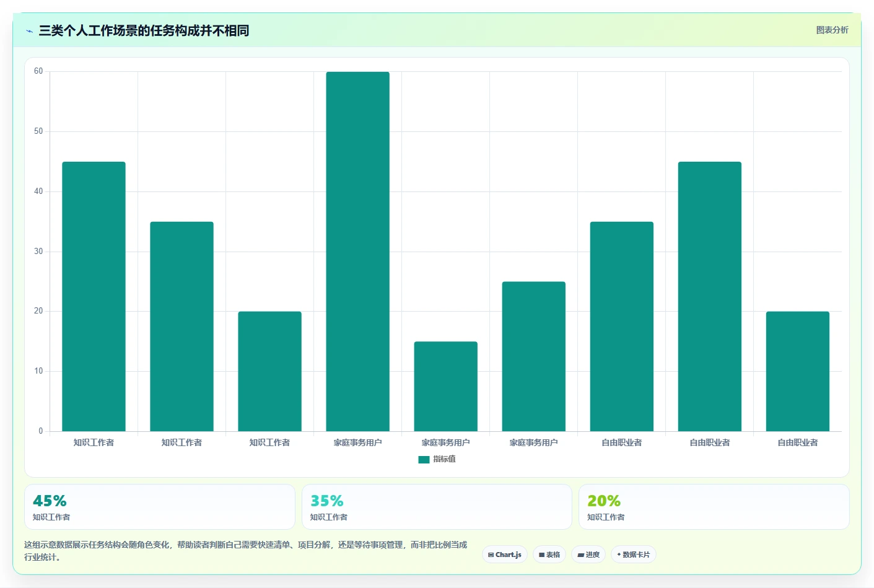
Task: Click the 自由职业者 bar with value 20
Action: [798, 371]
